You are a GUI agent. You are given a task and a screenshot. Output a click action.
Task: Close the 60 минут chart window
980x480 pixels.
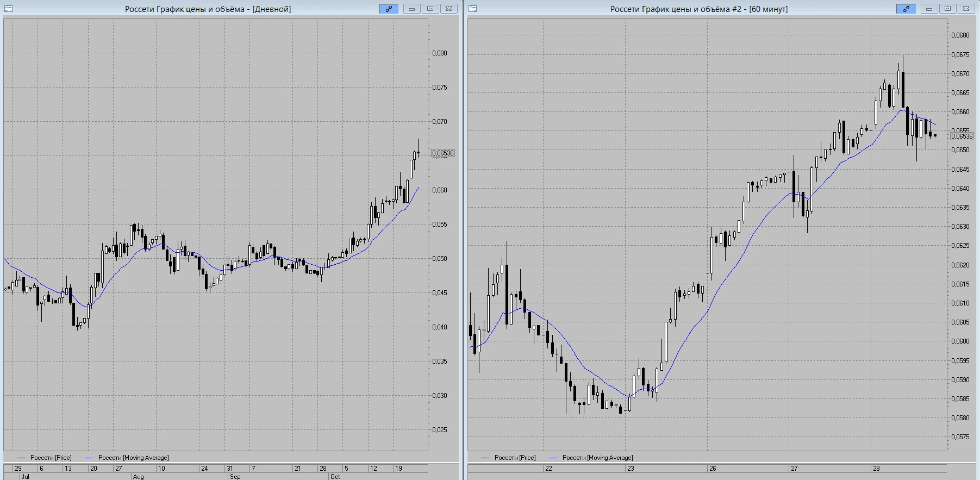pyautogui.click(x=966, y=9)
